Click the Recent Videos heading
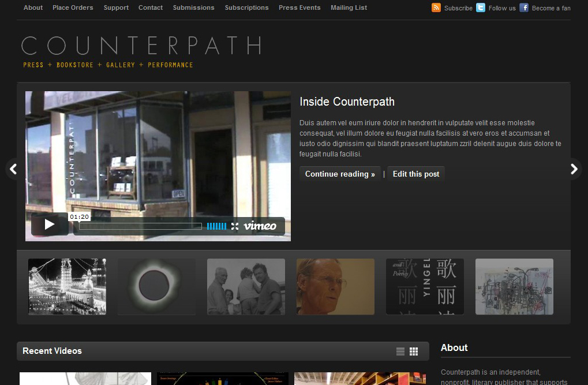This screenshot has height=385, width=588. click(52, 351)
